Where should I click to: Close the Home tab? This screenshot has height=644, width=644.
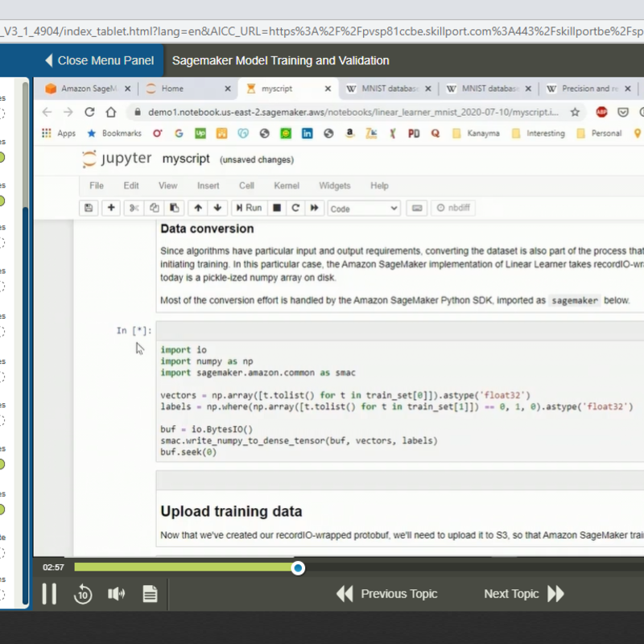(x=228, y=89)
